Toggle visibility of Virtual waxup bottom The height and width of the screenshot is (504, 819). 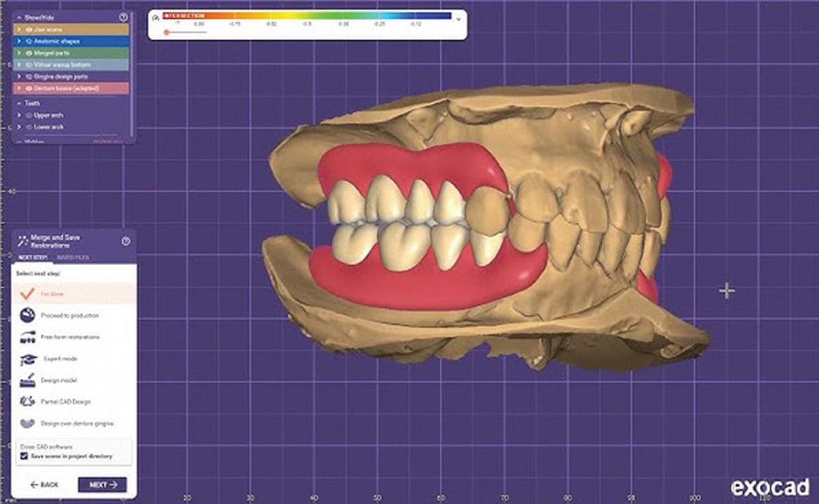point(29,65)
